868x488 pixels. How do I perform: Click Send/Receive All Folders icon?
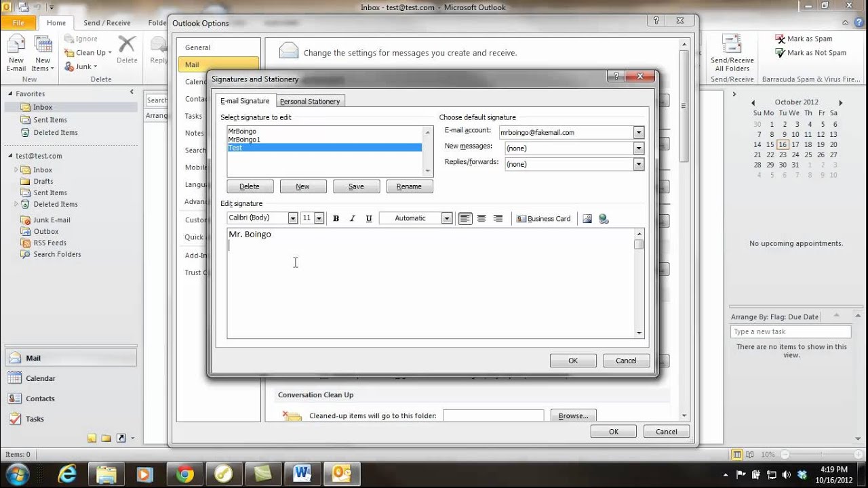(x=732, y=54)
